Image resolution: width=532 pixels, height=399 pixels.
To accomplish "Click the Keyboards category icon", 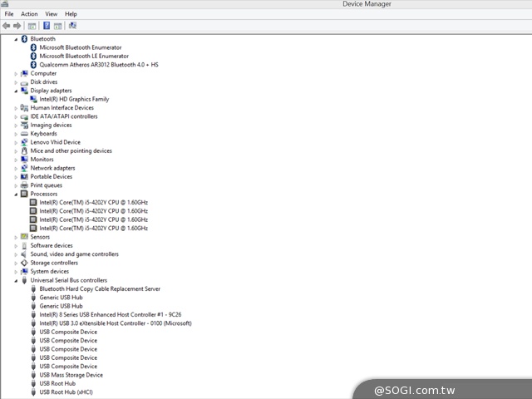I will tap(24, 134).
